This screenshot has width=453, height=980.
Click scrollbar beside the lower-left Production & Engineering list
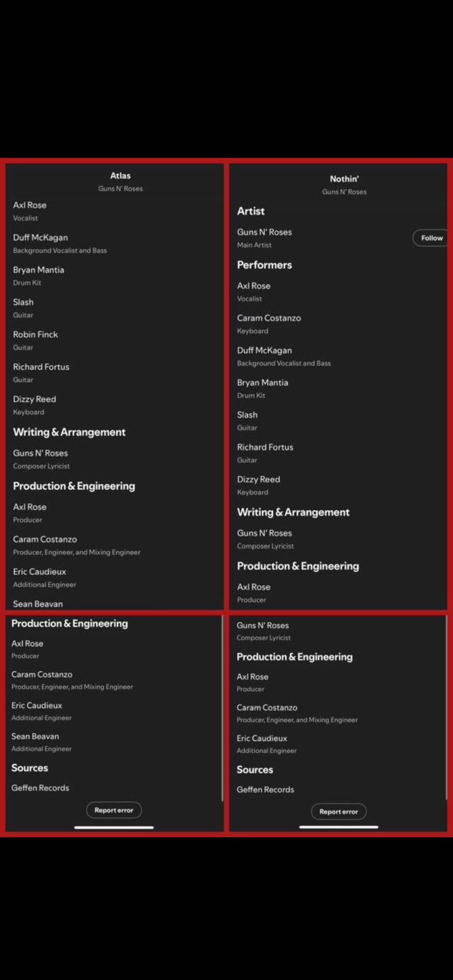[x=222, y=708]
